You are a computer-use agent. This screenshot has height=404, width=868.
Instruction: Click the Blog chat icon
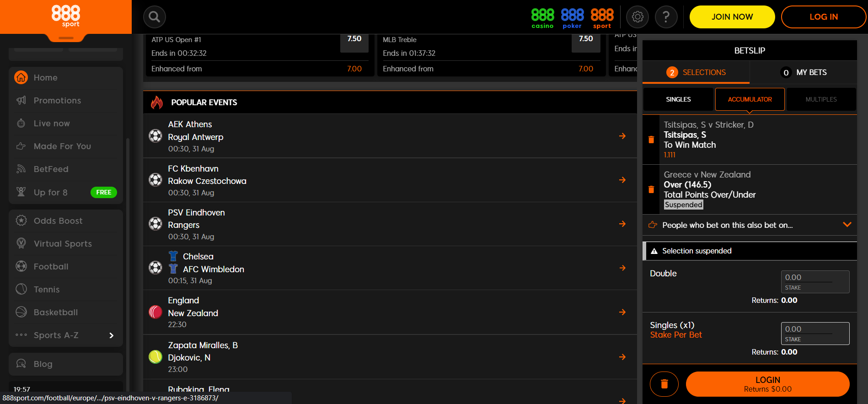[21, 364]
